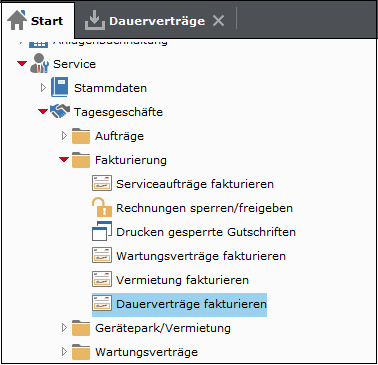Collapse the Fakturierung folder

[x=64, y=159]
